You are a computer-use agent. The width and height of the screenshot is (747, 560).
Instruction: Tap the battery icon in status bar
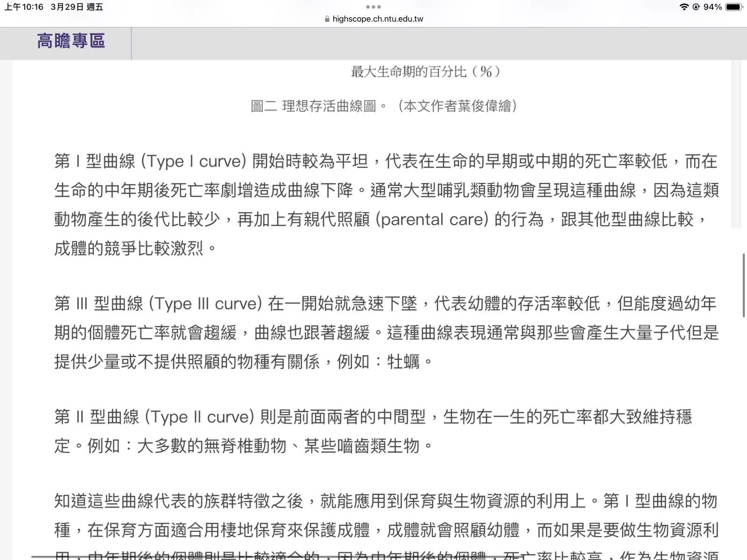point(734,7)
